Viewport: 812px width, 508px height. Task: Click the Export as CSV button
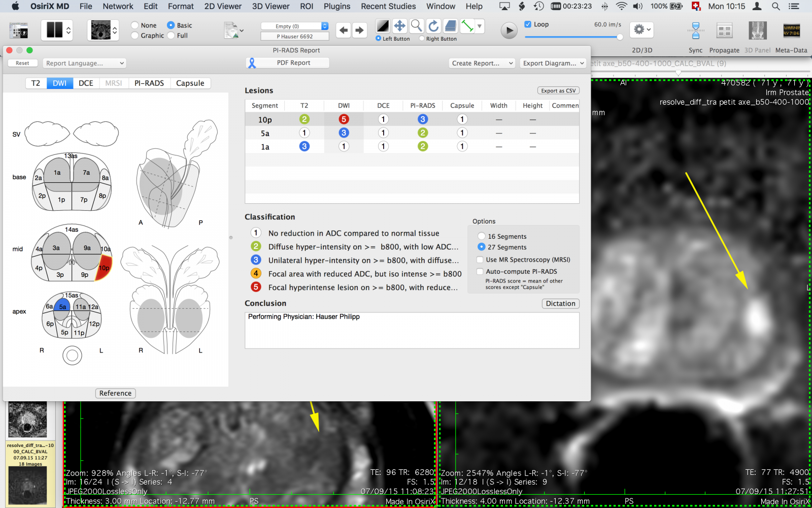coord(558,90)
